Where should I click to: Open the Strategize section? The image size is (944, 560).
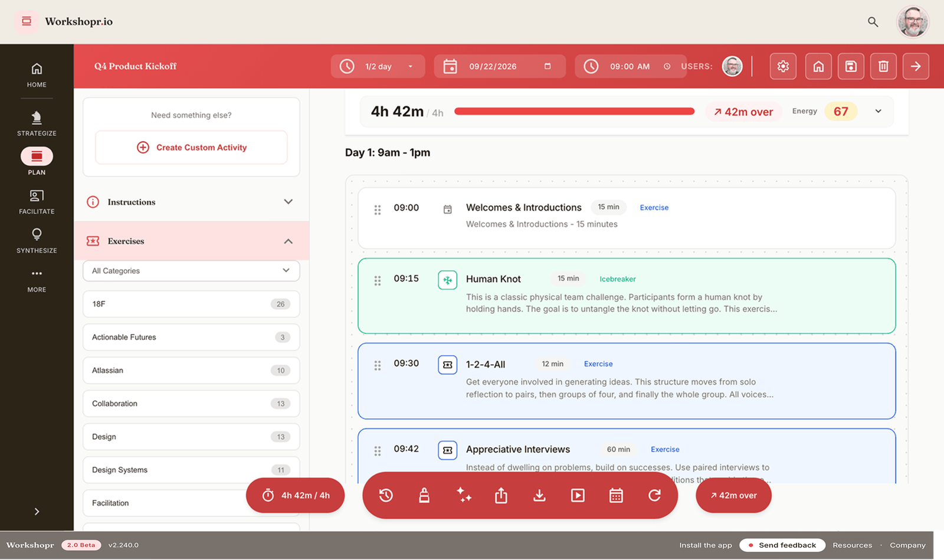37,123
